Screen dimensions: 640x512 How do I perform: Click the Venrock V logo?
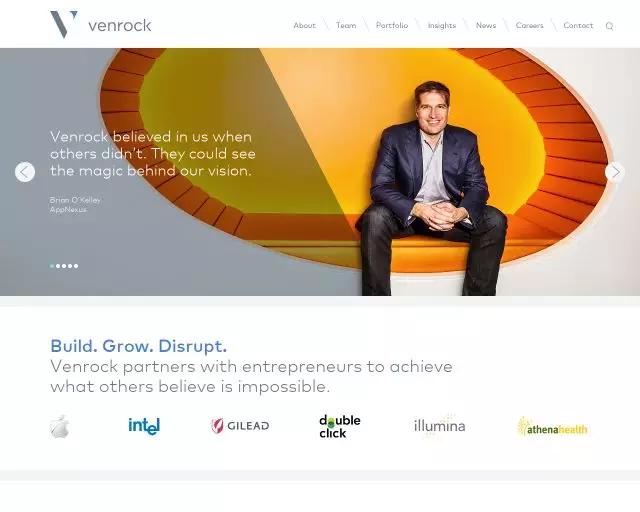click(x=64, y=24)
